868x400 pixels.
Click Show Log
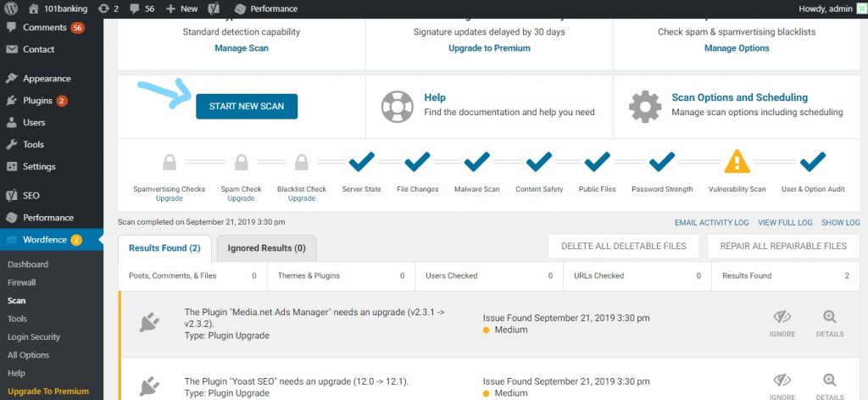(x=840, y=222)
